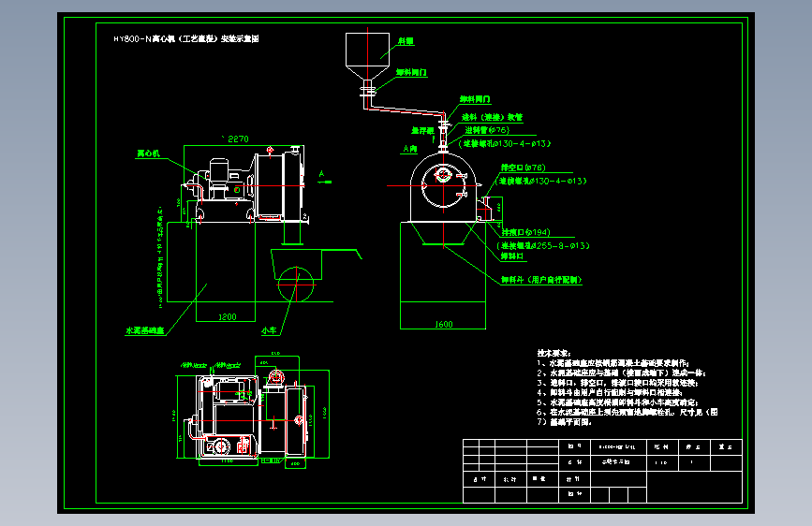The height and width of the screenshot is (526, 812).
Task: Click technical requirement line 4
Action: 610,393
